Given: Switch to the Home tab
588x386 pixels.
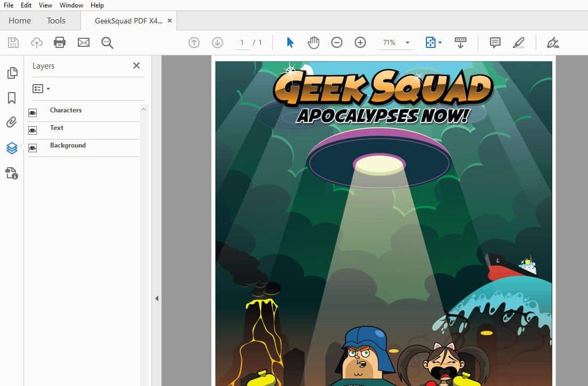Looking at the screenshot, I should click(x=19, y=20).
